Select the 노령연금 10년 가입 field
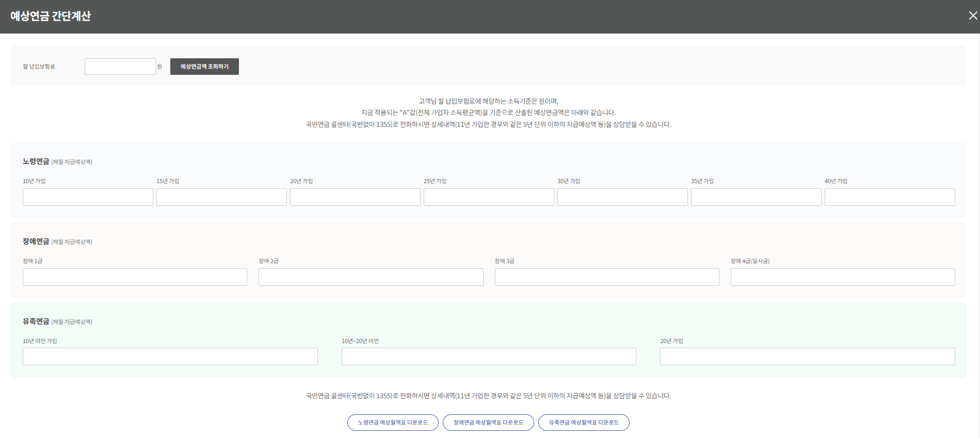The image size is (980, 438). pyautogui.click(x=88, y=197)
